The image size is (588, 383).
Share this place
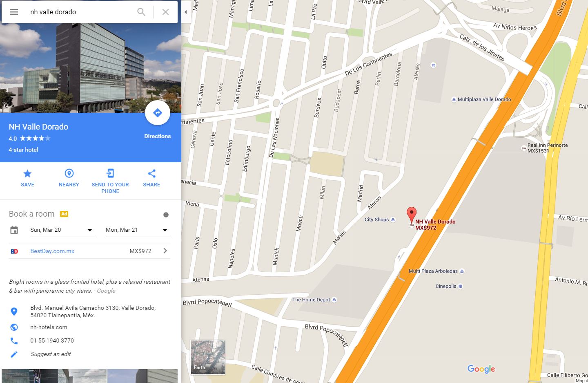[151, 179]
